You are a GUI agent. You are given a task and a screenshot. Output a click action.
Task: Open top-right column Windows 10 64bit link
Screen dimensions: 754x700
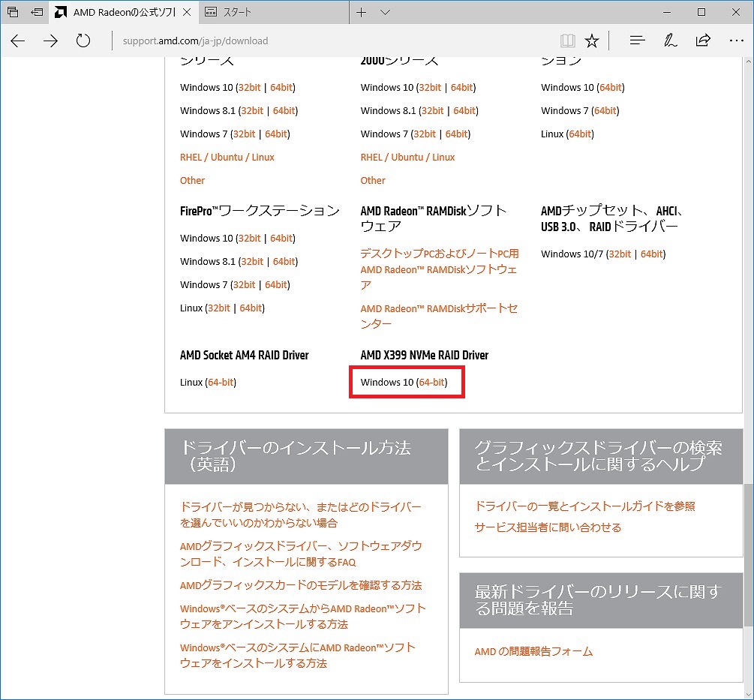610,88
